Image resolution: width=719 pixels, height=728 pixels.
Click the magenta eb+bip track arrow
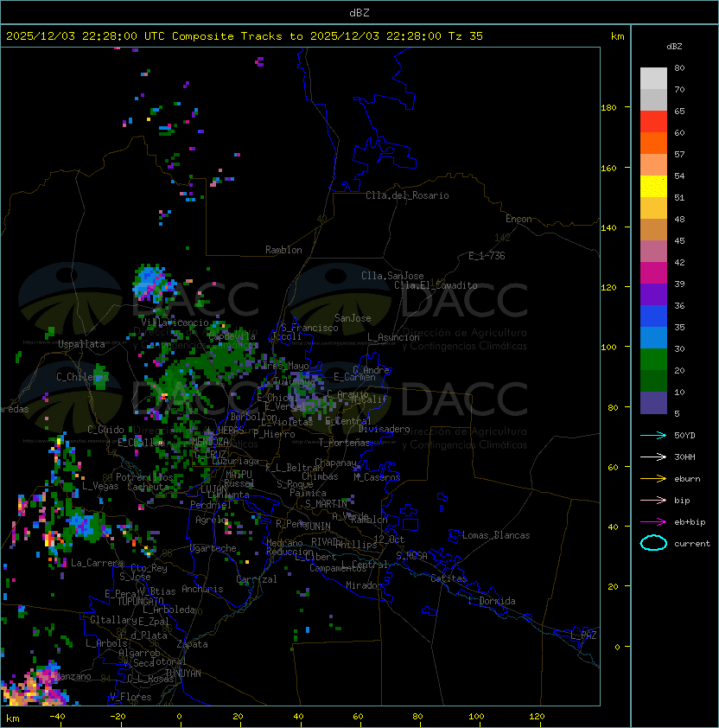(x=653, y=522)
